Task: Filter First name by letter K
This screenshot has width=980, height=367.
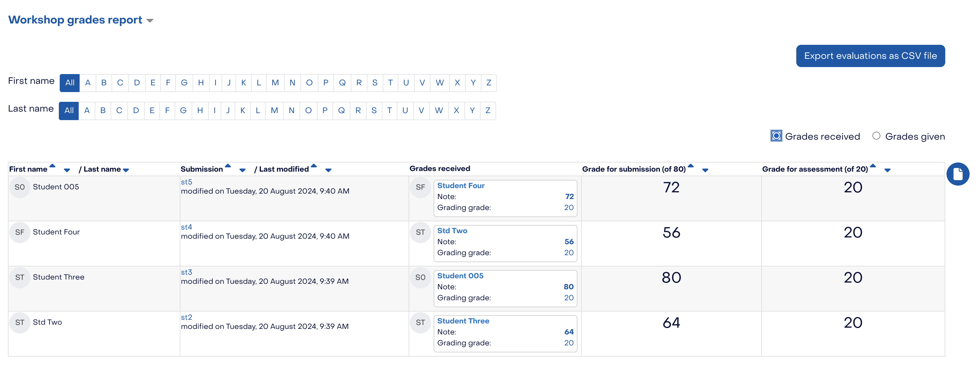Action: 243,83
